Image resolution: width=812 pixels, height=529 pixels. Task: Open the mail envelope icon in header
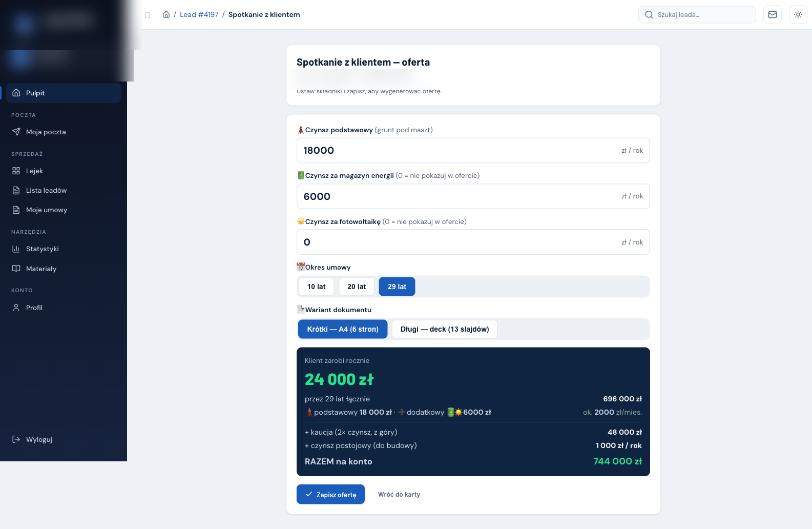772,15
